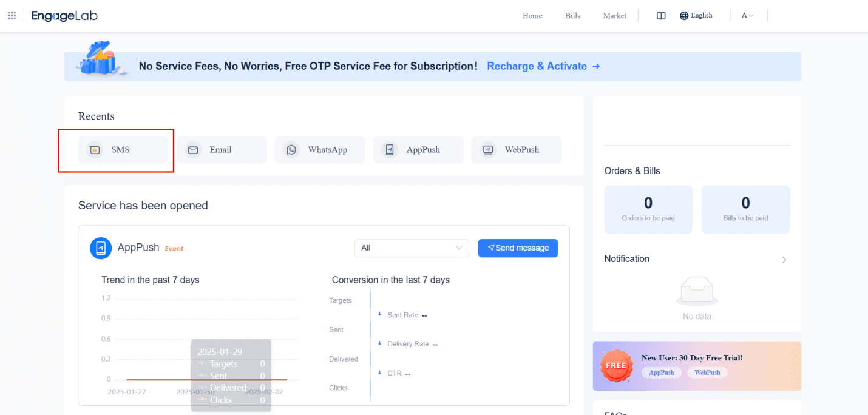Click the Orders & Bills heading

[x=632, y=171]
